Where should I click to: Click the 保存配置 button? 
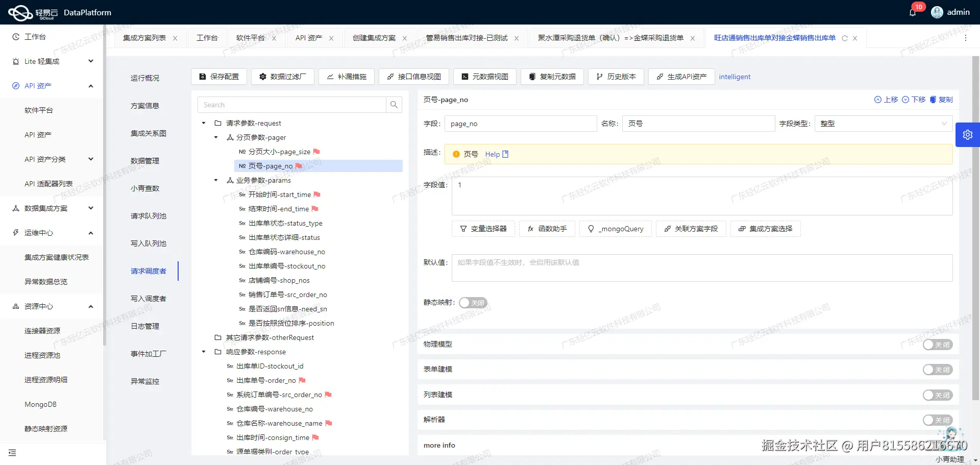(x=218, y=77)
